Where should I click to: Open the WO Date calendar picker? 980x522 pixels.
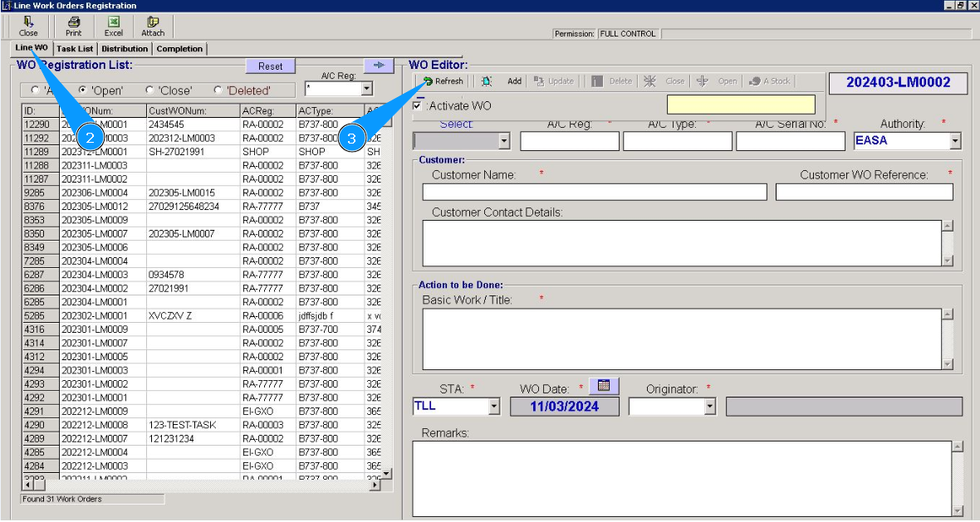[x=604, y=386]
